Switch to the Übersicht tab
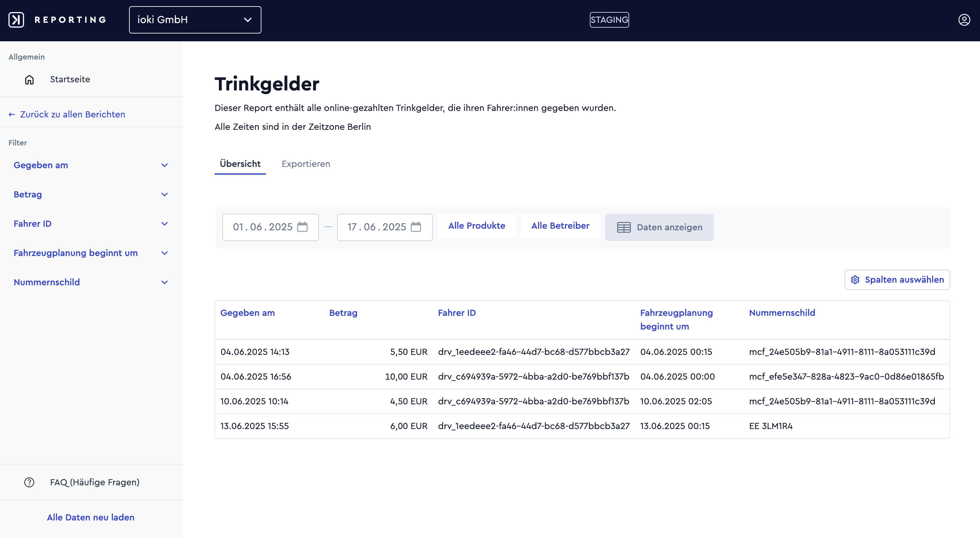 point(240,164)
